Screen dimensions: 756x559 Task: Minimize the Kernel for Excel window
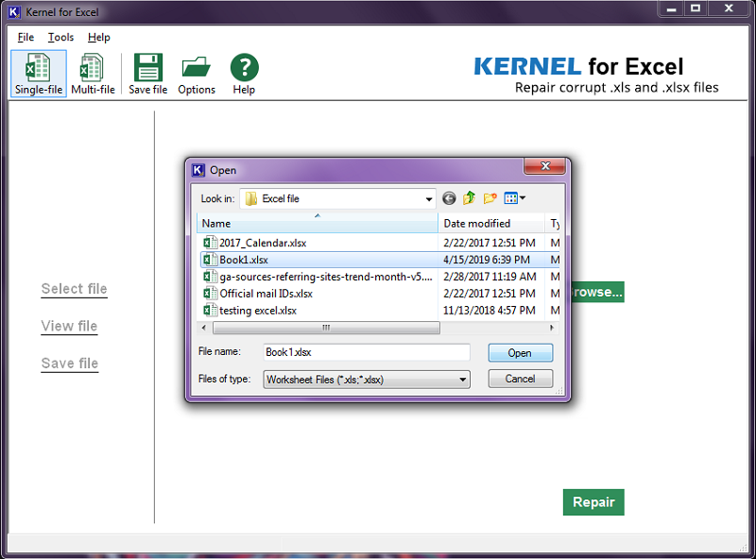click(x=671, y=8)
